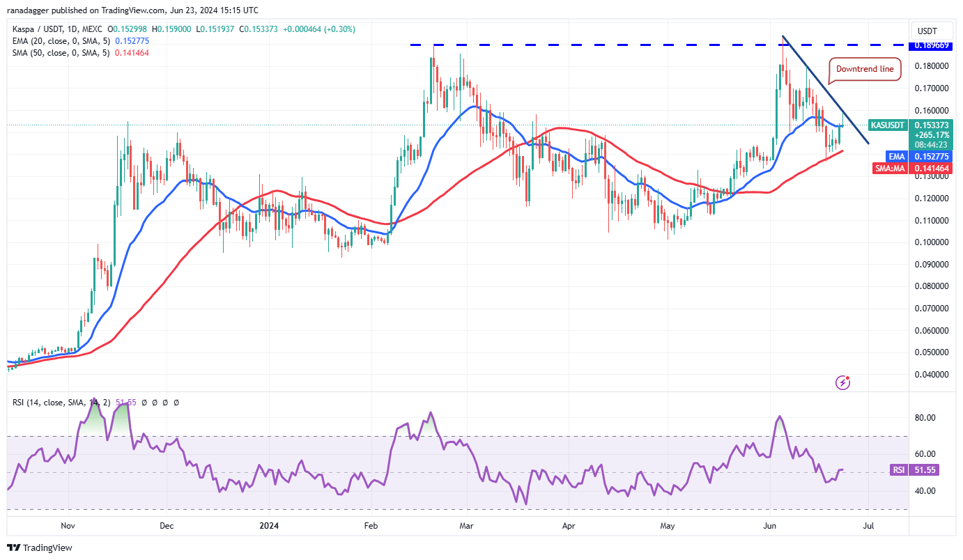Click the TradingView logo in bottom corner
Screen dimensions: 963x560
coord(40,547)
